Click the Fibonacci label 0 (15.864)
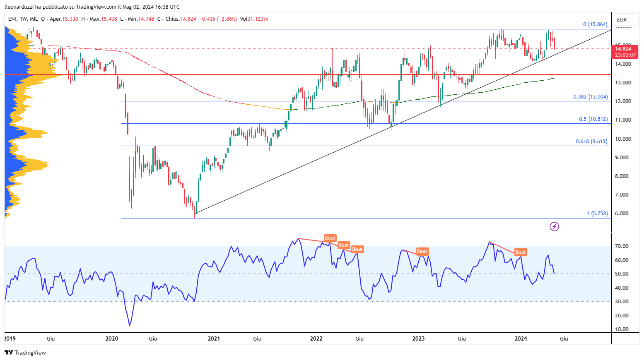This screenshot has width=644, height=360. [595, 24]
